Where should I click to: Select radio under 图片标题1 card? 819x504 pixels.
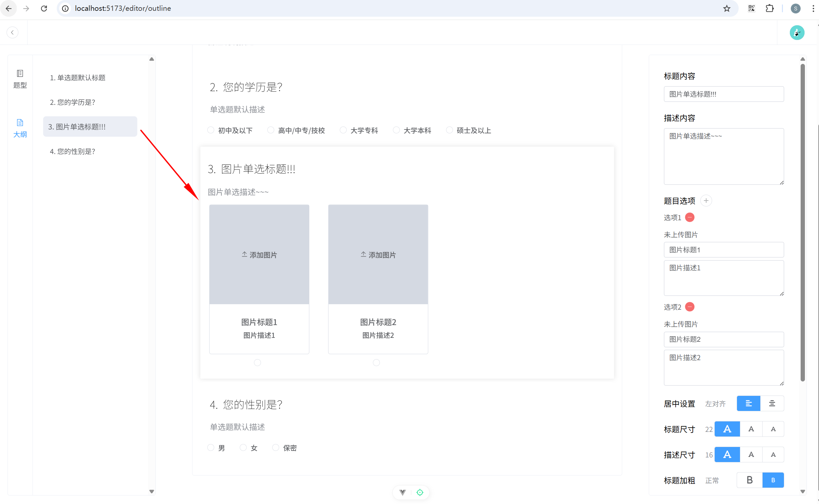click(x=257, y=363)
